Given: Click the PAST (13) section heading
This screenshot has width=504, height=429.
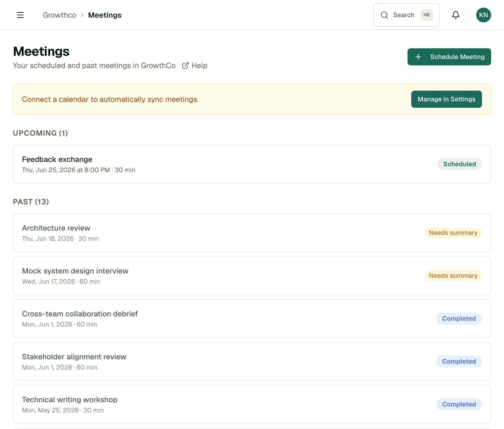Looking at the screenshot, I should (31, 202).
